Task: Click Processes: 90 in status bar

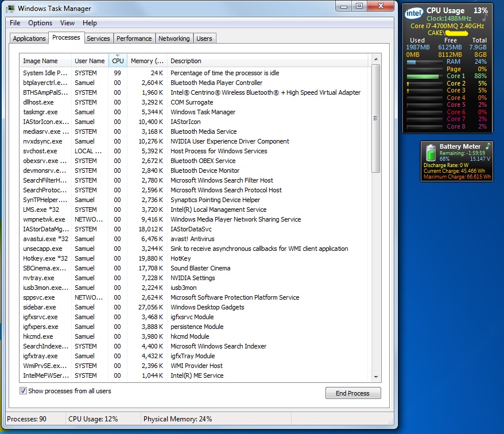Action: [26, 419]
